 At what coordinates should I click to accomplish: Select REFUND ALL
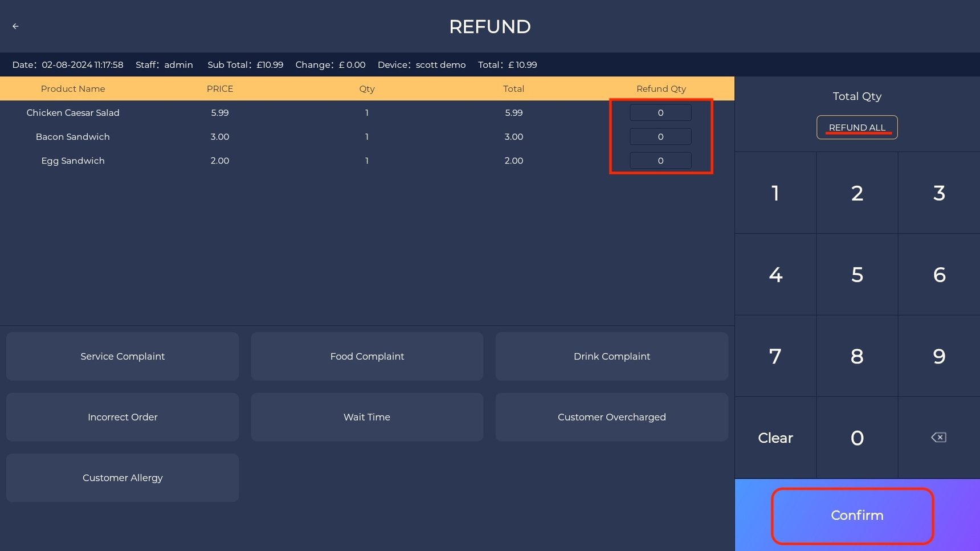click(x=857, y=127)
